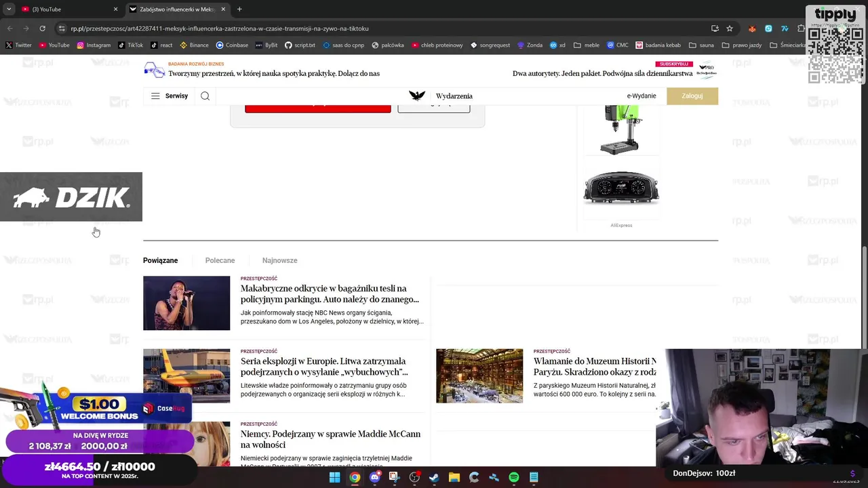Open the Instagram bookmark
The image size is (868, 488).
pos(94,45)
